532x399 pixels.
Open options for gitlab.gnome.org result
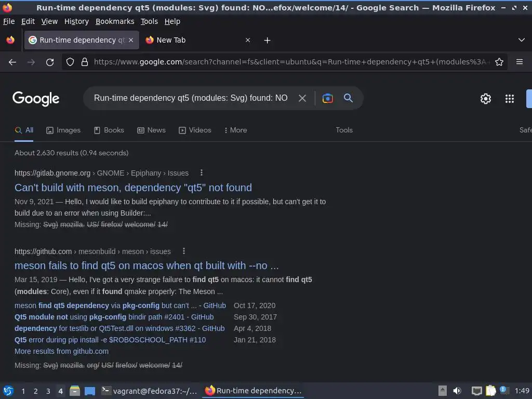click(x=202, y=172)
